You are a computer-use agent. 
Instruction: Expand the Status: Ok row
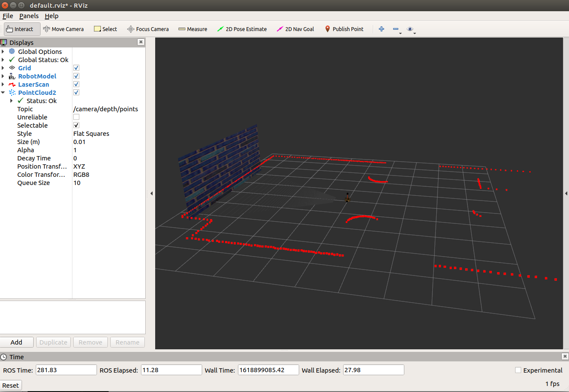12,100
